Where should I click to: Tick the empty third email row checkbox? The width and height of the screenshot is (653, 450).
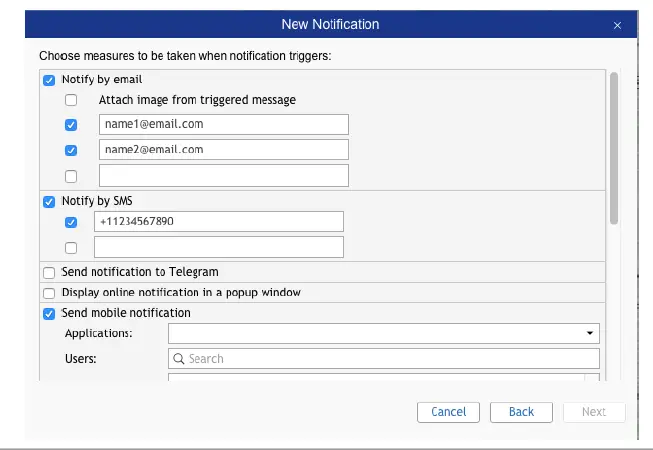71,176
